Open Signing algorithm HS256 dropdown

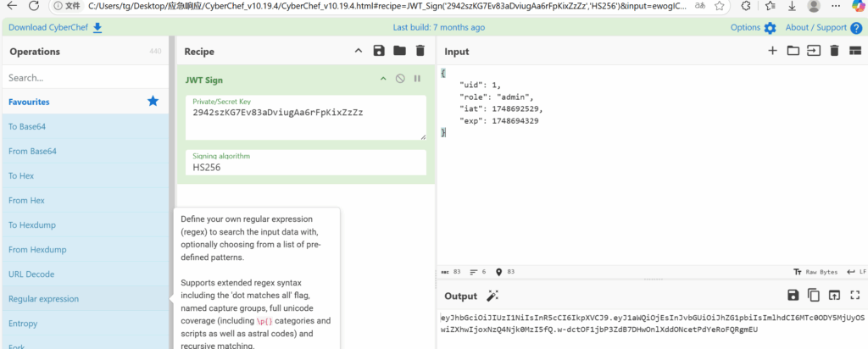[305, 163]
